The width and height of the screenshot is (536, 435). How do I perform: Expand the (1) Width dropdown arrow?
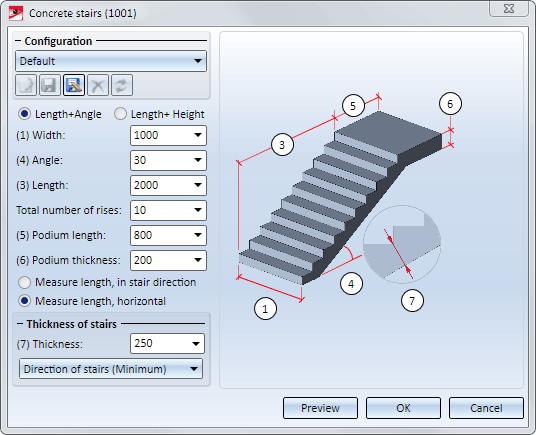point(198,135)
